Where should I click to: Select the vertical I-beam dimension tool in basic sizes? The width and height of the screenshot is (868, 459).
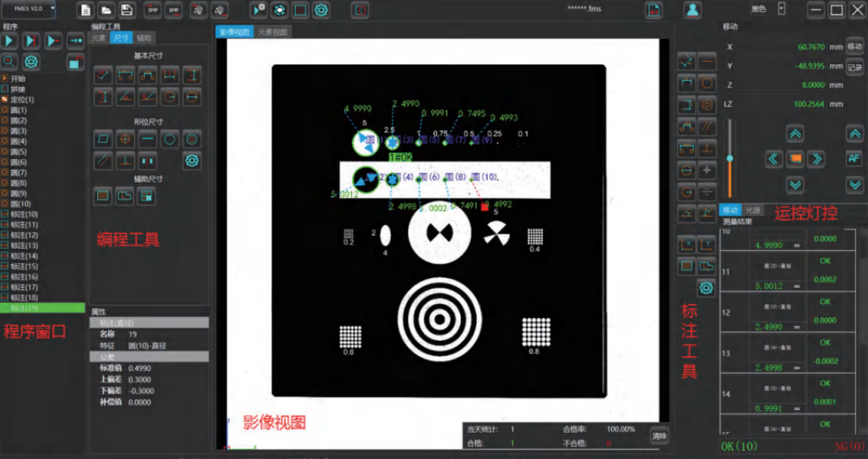[192, 75]
